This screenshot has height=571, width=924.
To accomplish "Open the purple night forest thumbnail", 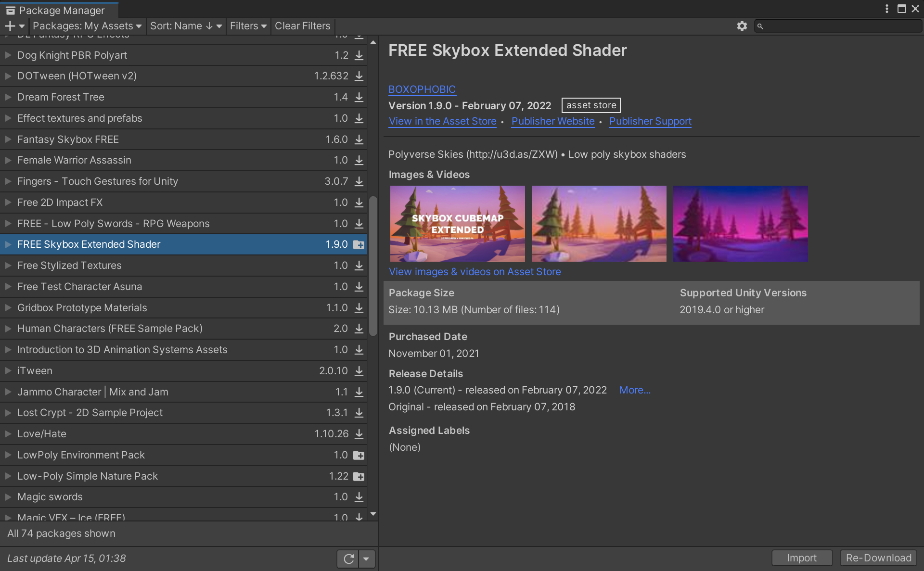I will tap(740, 224).
